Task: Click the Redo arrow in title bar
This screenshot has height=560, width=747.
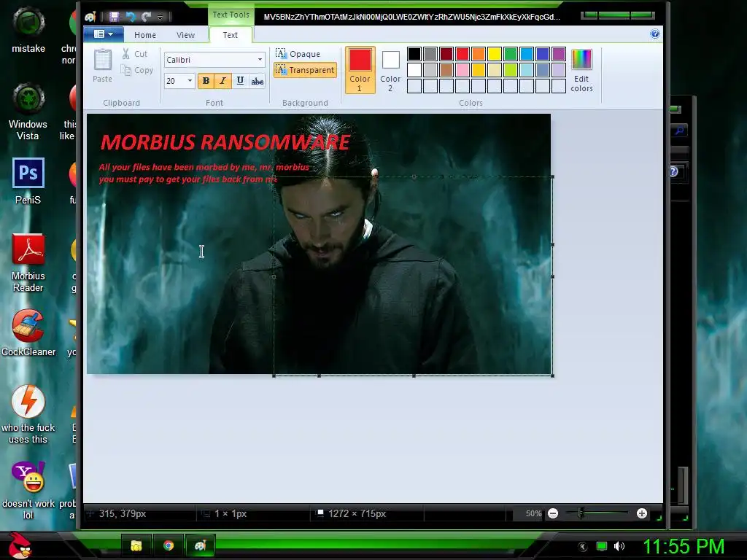Action: tap(146, 17)
